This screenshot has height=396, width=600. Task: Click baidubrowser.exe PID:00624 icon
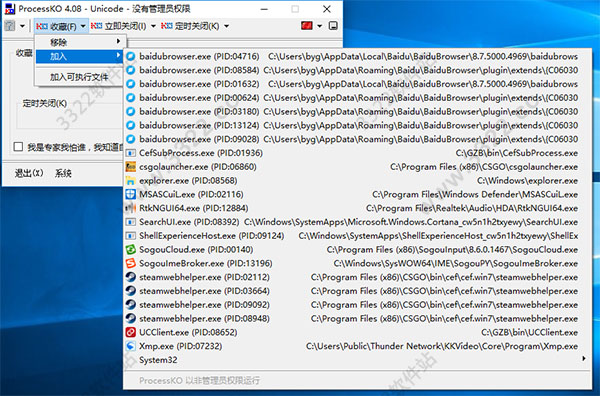[x=131, y=98]
